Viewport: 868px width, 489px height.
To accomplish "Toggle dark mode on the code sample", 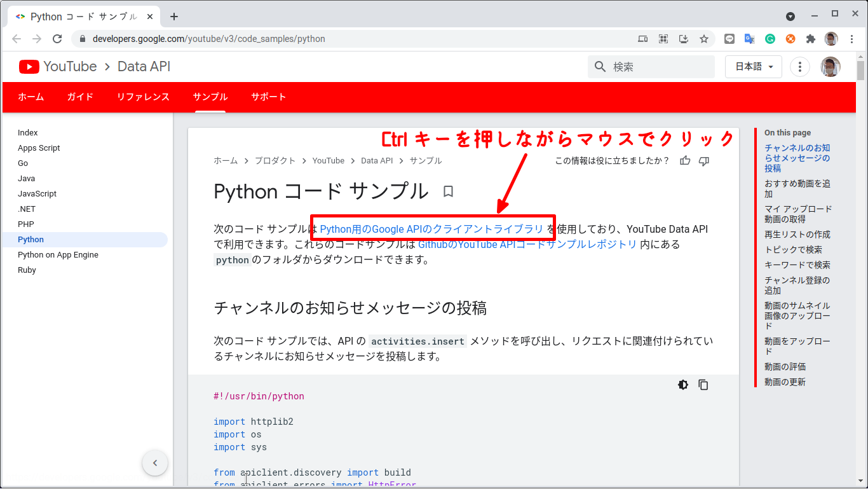I will point(682,384).
